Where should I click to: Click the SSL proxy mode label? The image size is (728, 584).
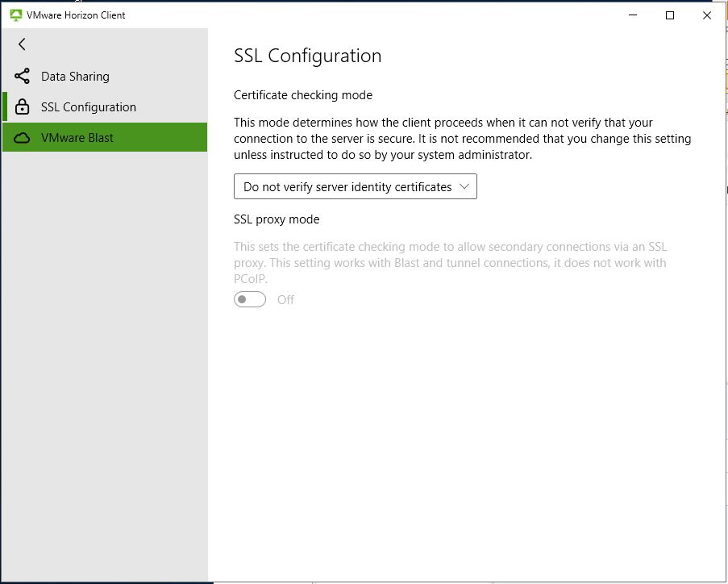pyautogui.click(x=277, y=219)
